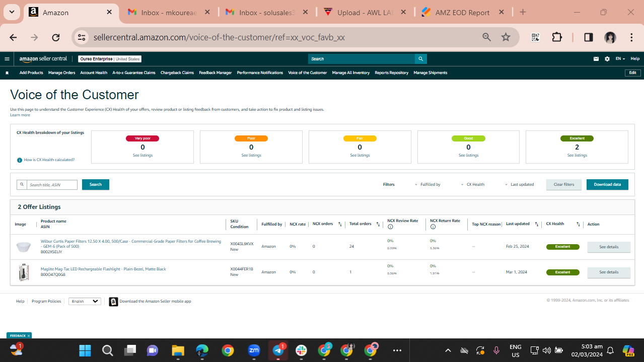This screenshot has width=644, height=362.
Task: Open the settings gear icon
Action: click(x=607, y=59)
